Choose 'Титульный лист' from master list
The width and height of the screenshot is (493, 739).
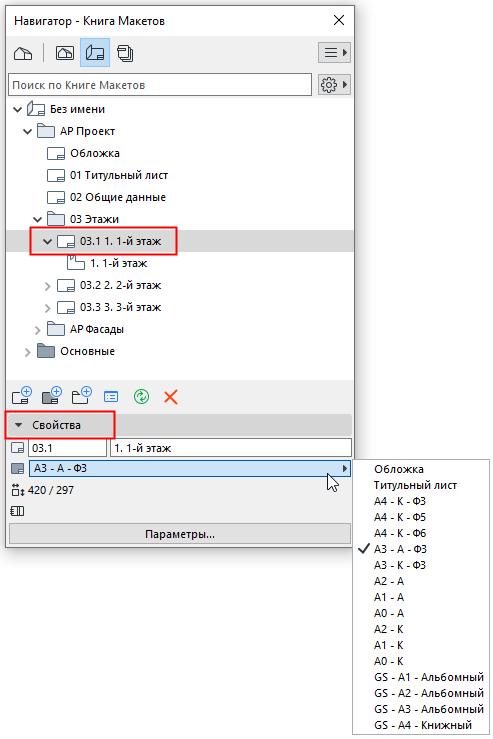tap(415, 485)
